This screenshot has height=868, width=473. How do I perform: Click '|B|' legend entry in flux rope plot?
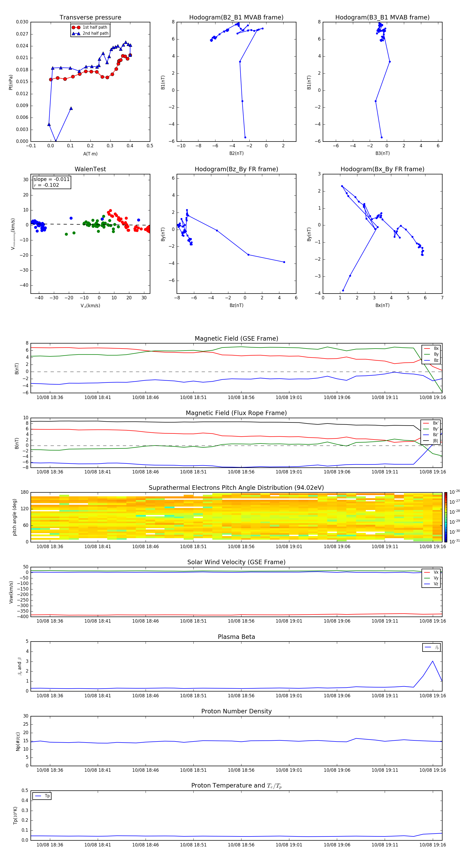tap(431, 441)
